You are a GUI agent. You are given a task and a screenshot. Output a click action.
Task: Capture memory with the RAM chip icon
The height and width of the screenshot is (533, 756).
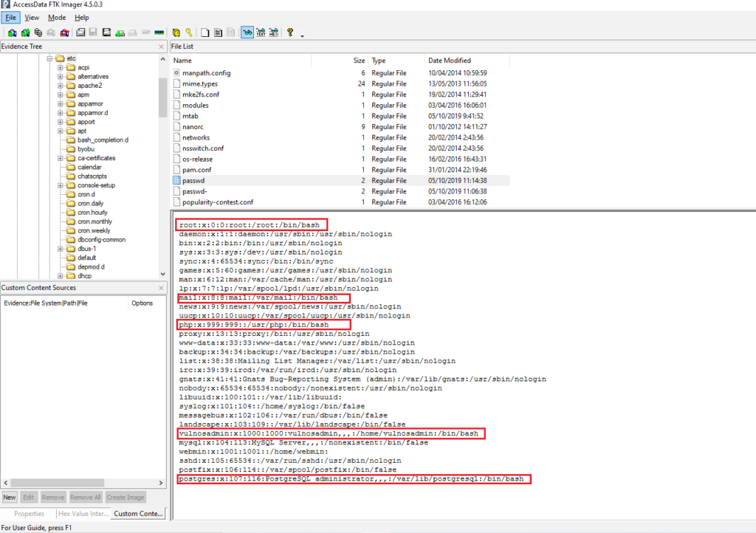159,32
